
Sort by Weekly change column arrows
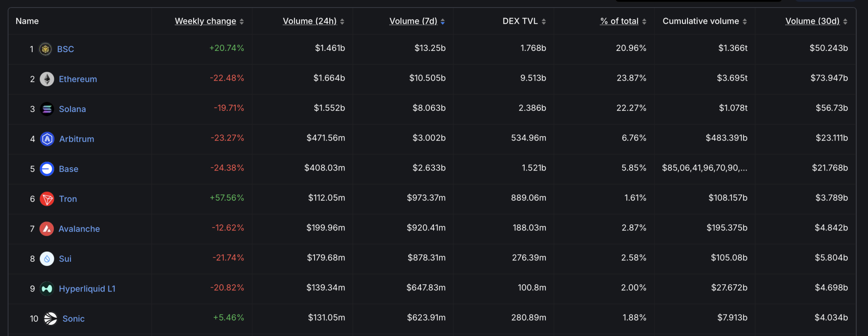(242, 21)
